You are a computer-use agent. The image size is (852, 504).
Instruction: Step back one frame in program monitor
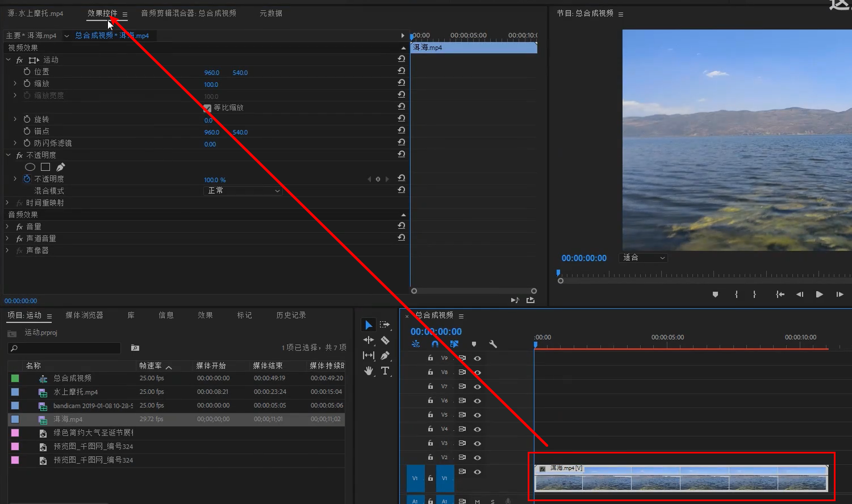coord(800,294)
